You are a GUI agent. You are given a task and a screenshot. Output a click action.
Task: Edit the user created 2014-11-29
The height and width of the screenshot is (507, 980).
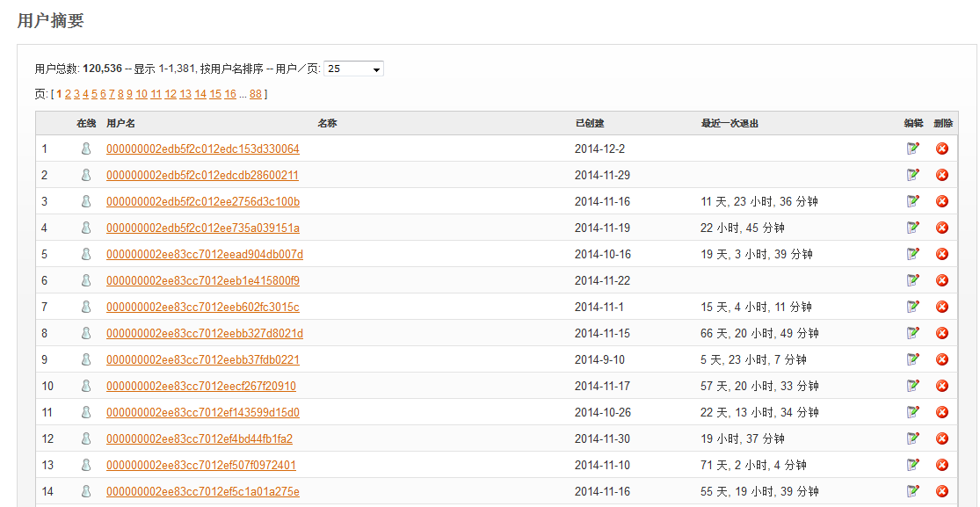(913, 174)
